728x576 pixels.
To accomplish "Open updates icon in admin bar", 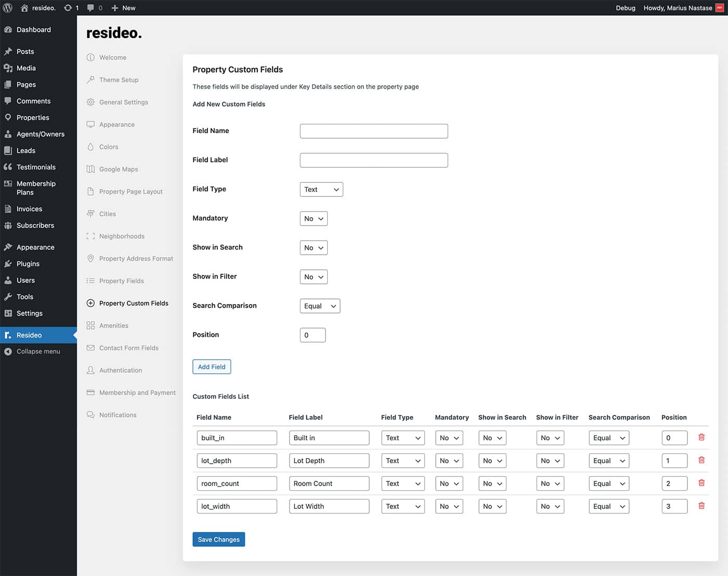I will 68,8.
